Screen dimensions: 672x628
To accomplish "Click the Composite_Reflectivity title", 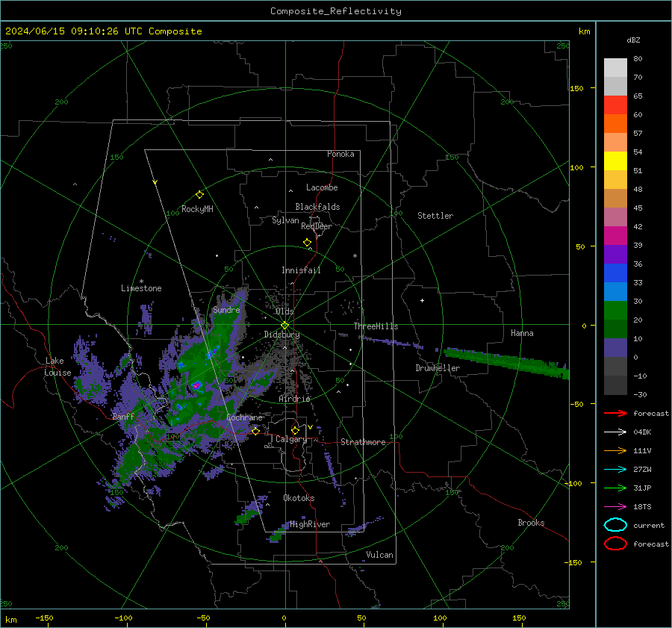I will click(x=336, y=11).
